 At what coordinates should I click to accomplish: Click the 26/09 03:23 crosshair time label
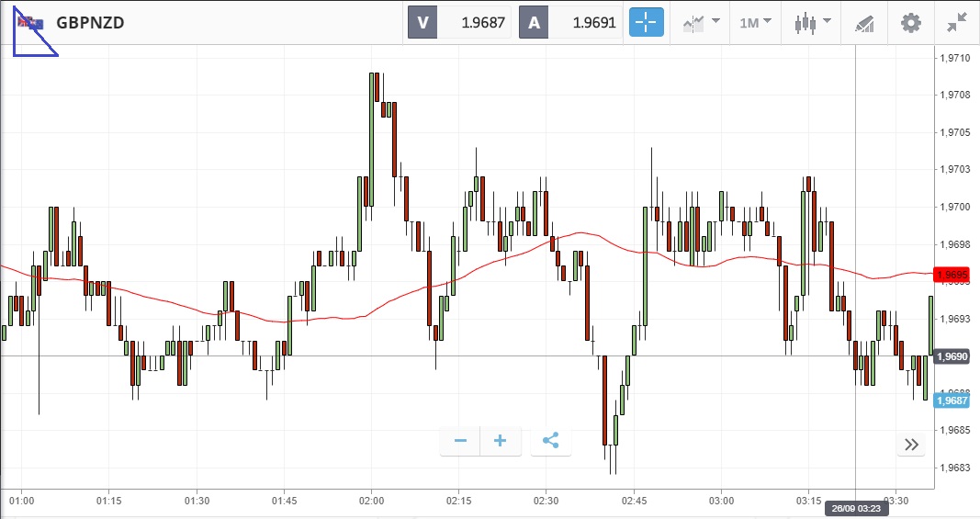pos(856,508)
